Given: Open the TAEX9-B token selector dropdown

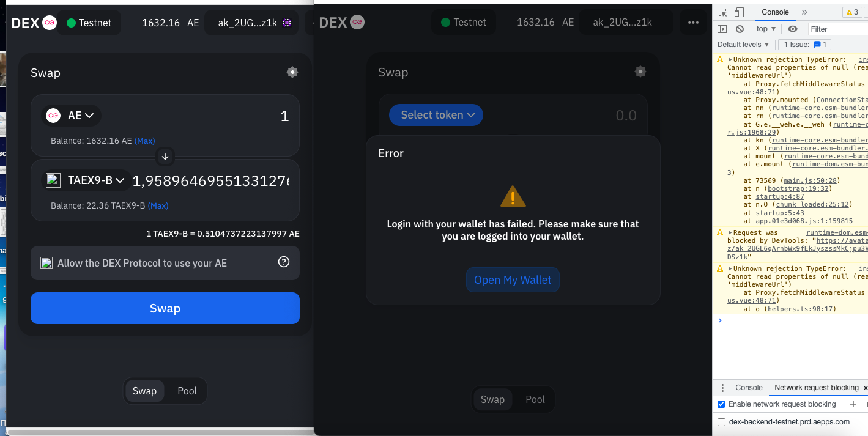Looking at the screenshot, I should [x=86, y=180].
